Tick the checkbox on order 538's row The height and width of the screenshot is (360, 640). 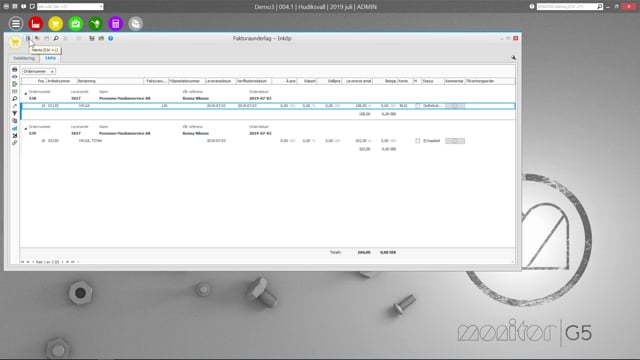[x=418, y=106]
